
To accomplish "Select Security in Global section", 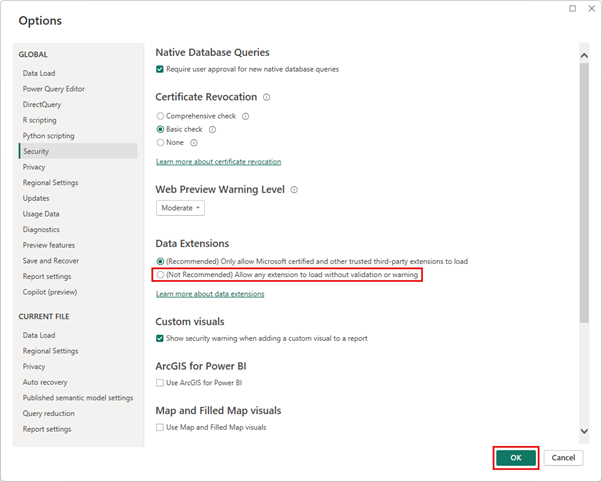I will (x=78, y=151).
